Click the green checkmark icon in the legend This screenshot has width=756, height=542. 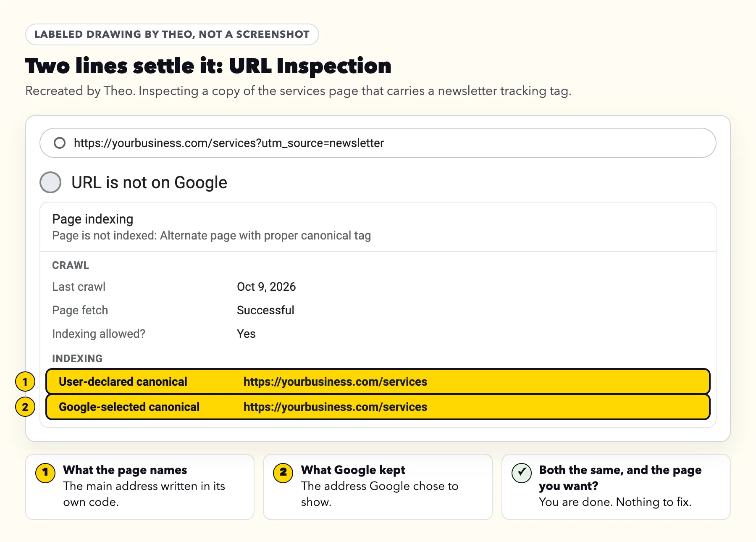coord(522,473)
